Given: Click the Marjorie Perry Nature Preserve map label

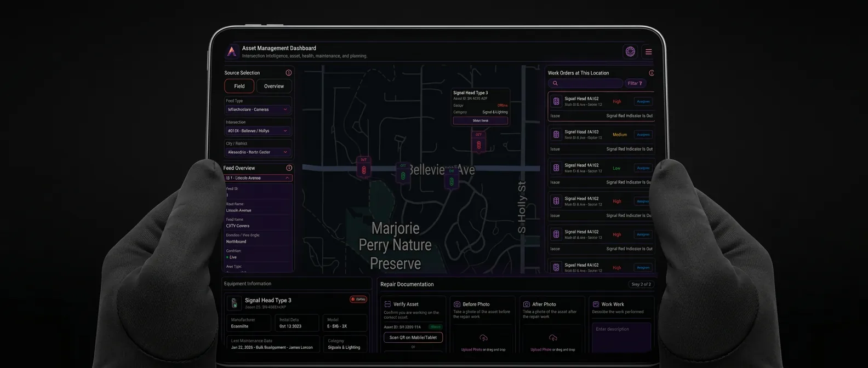Looking at the screenshot, I should coord(395,246).
